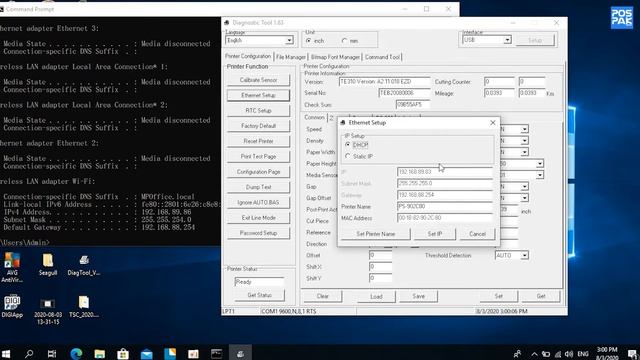Click the Configuration Page button
This screenshot has width=640, height=360.
(258, 172)
